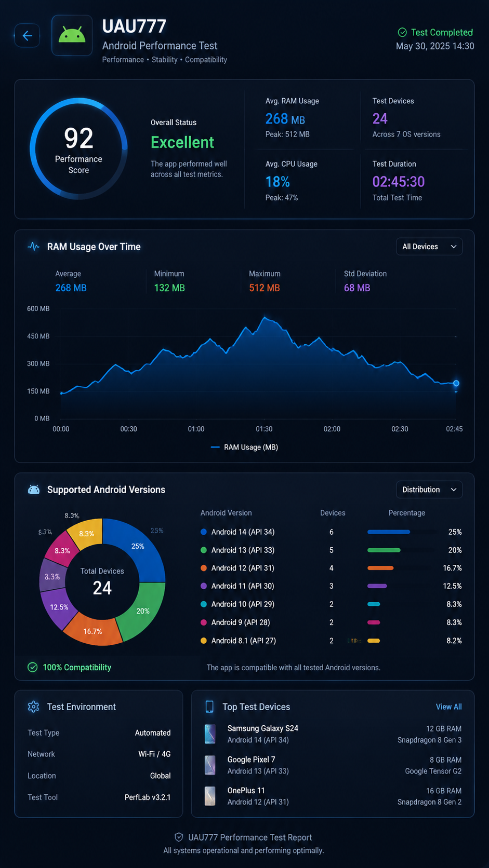Screen dimensions: 489x868
Task: Click the Android 12 percentage bar
Action: 380,568
